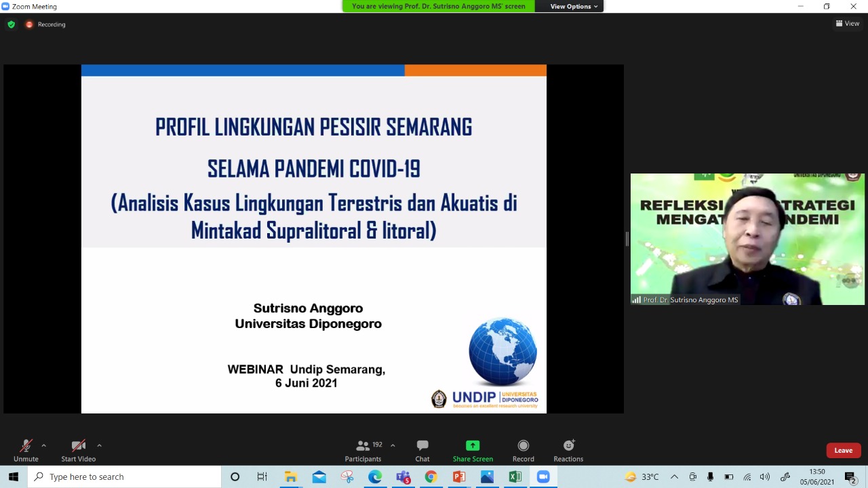
Task: Click slide title 'PROFIL LINGKUNGAN PESISIR SEMARANG'
Action: (x=313, y=127)
